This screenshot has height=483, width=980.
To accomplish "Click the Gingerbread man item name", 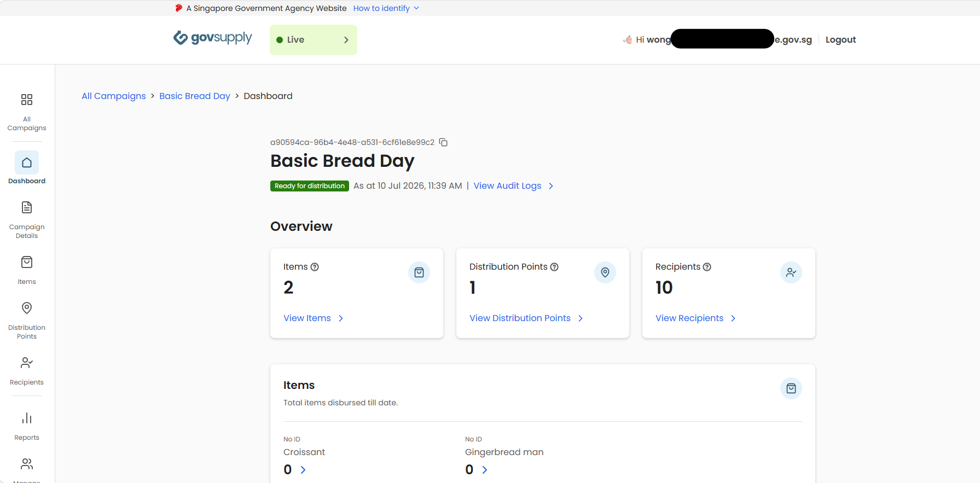I will pos(505,452).
